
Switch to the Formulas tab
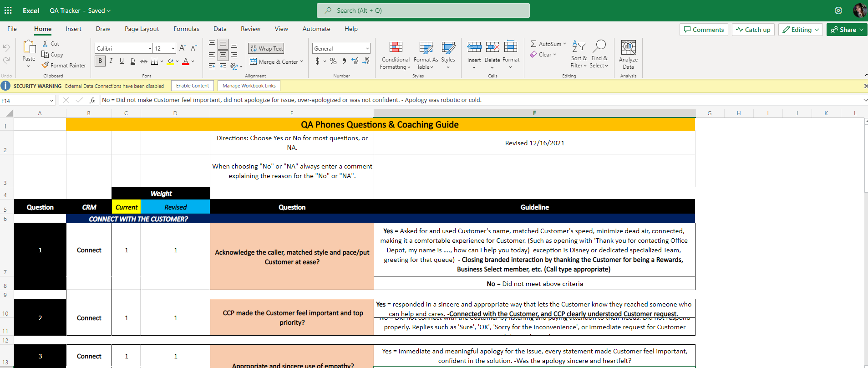186,29
